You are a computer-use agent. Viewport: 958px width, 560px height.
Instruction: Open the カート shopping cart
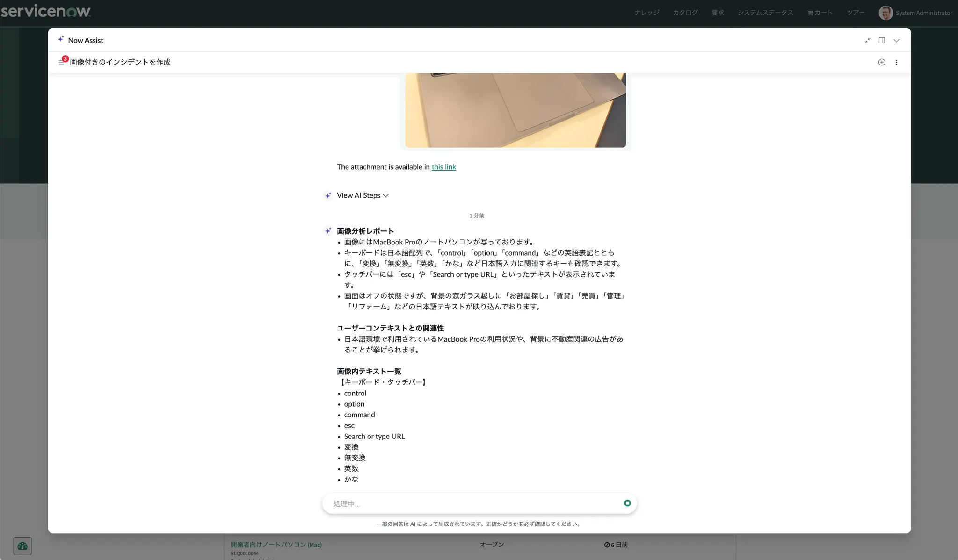tap(820, 13)
